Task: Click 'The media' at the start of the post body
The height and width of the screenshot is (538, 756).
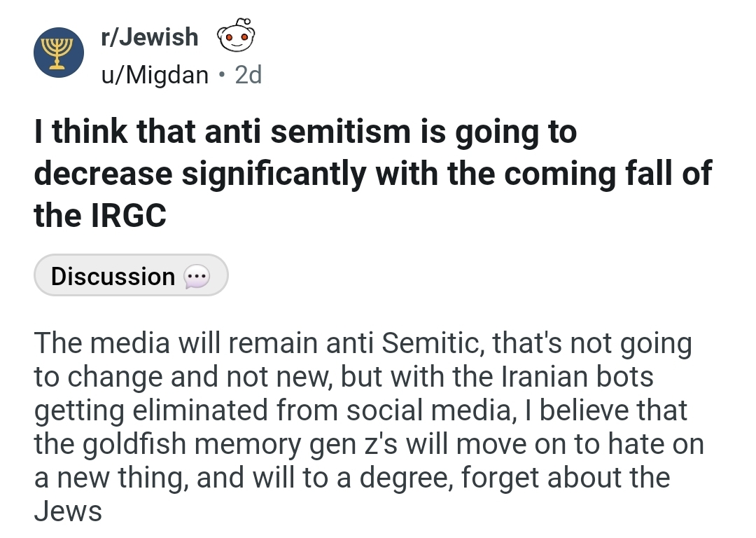Action: (101, 343)
